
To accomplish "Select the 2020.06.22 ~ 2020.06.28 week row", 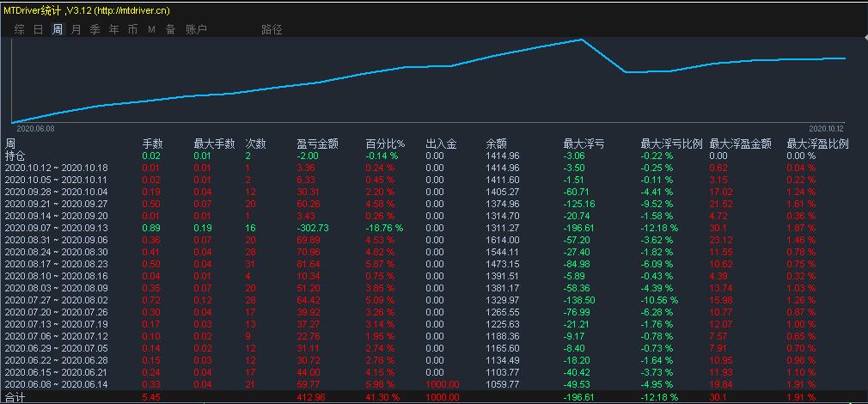I will (x=434, y=360).
